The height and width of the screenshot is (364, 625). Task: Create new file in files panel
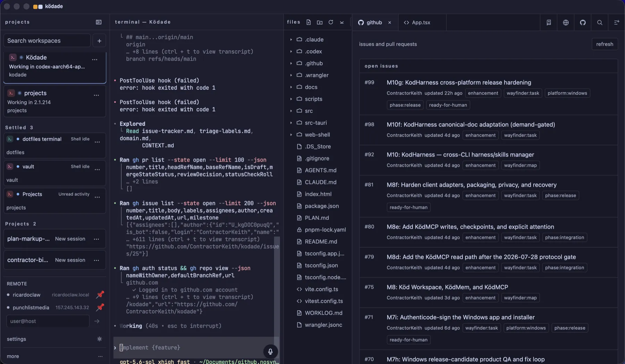click(x=309, y=22)
